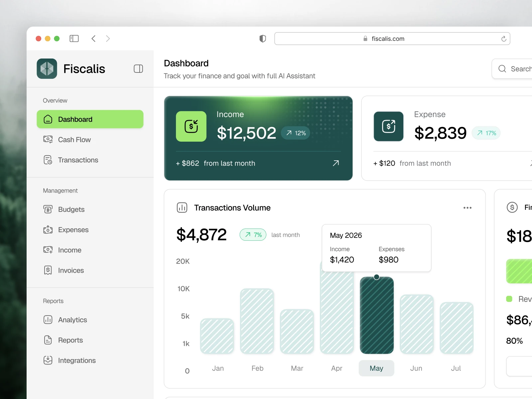Click the Income sidebar icon
532x399 pixels.
click(48, 250)
